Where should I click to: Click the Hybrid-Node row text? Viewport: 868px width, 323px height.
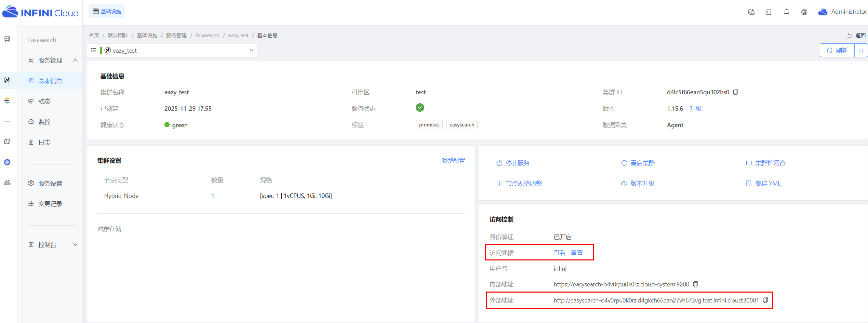pyautogui.click(x=121, y=196)
